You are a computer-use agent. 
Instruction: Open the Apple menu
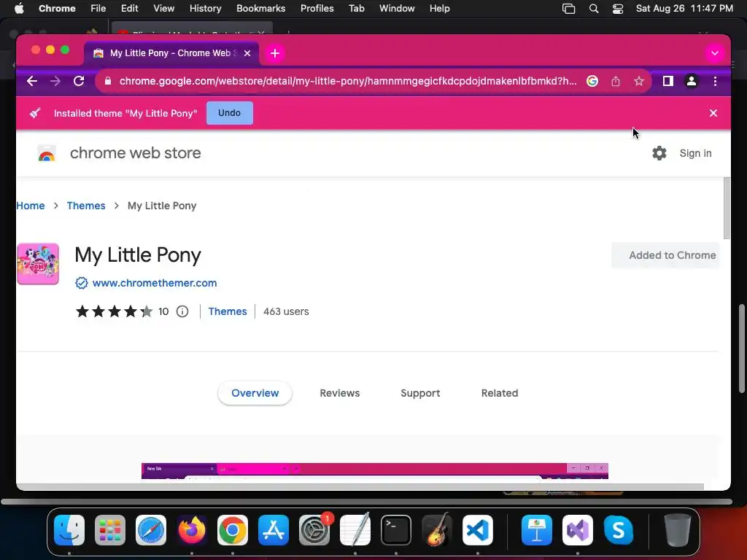(x=19, y=9)
